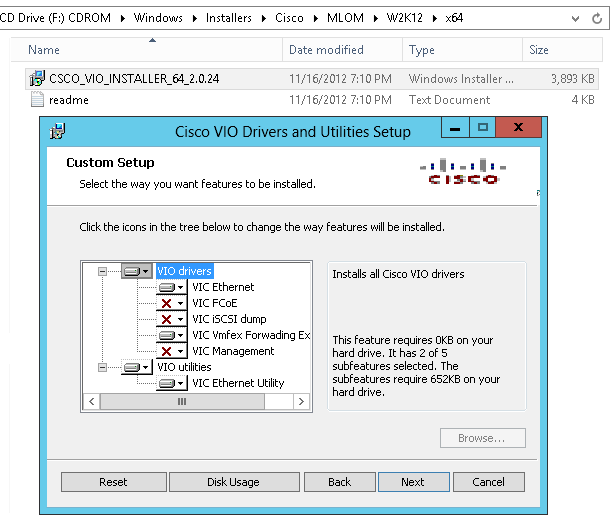611x517 pixels.
Task: Select VIO drivers tree label
Action: point(184,271)
